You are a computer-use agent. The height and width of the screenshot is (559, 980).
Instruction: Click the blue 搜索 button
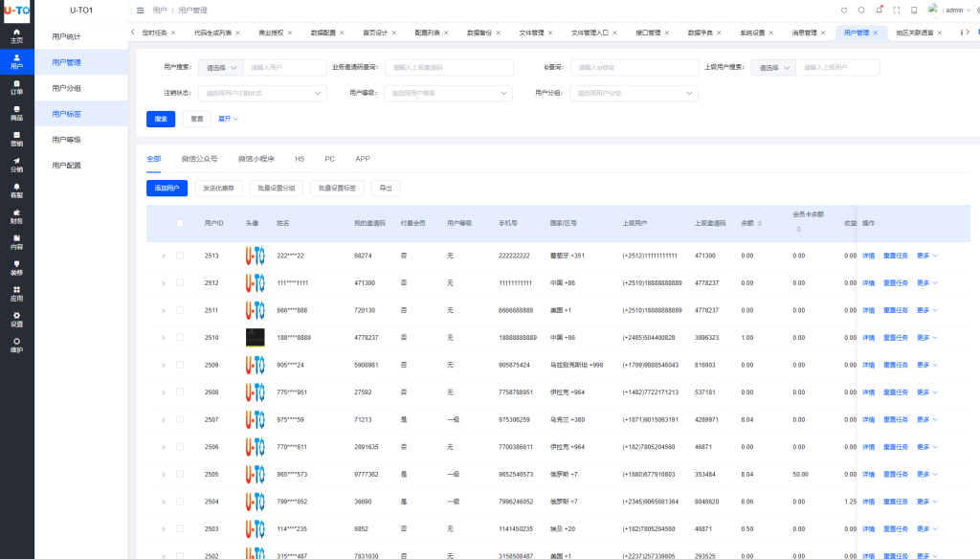[x=161, y=119]
